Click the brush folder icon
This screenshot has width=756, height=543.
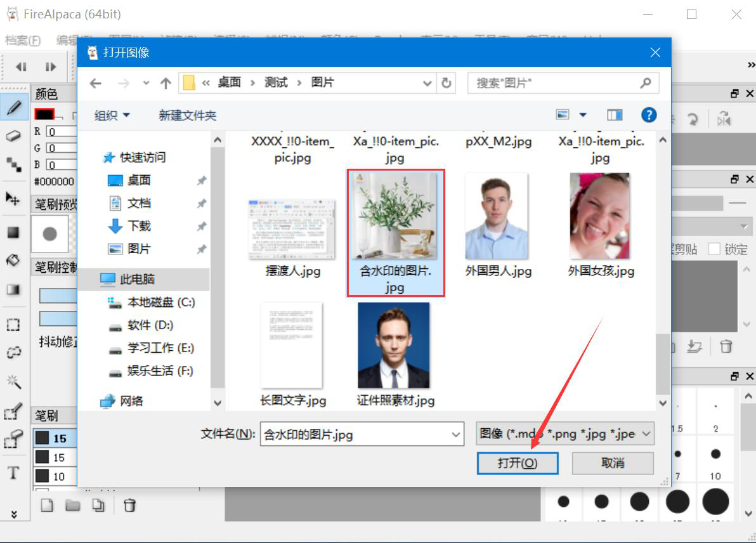[x=73, y=505]
